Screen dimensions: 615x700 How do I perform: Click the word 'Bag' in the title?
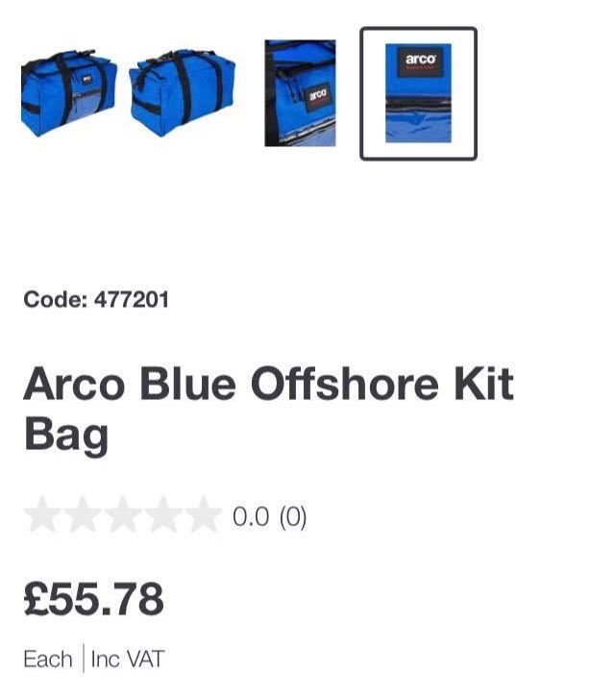(66, 435)
